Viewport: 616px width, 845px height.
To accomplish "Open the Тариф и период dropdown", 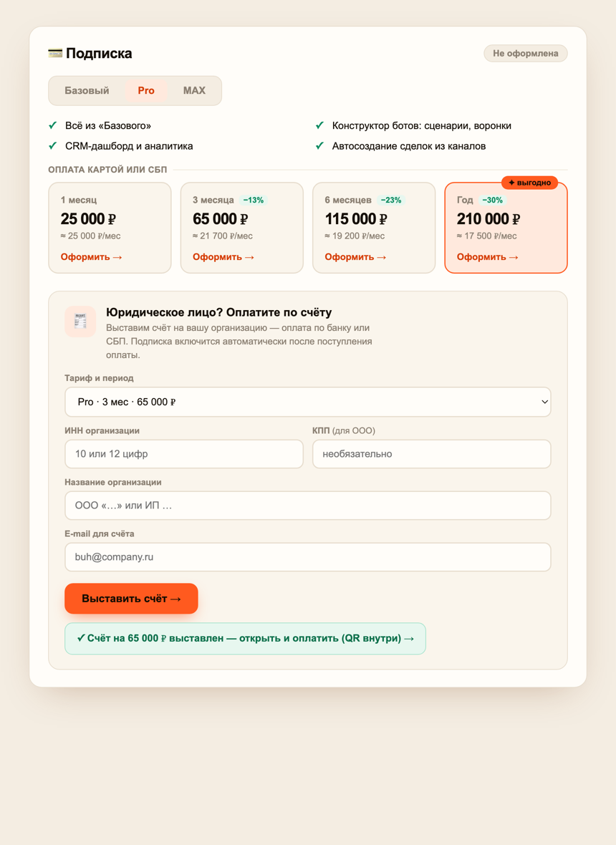I will pos(308,402).
